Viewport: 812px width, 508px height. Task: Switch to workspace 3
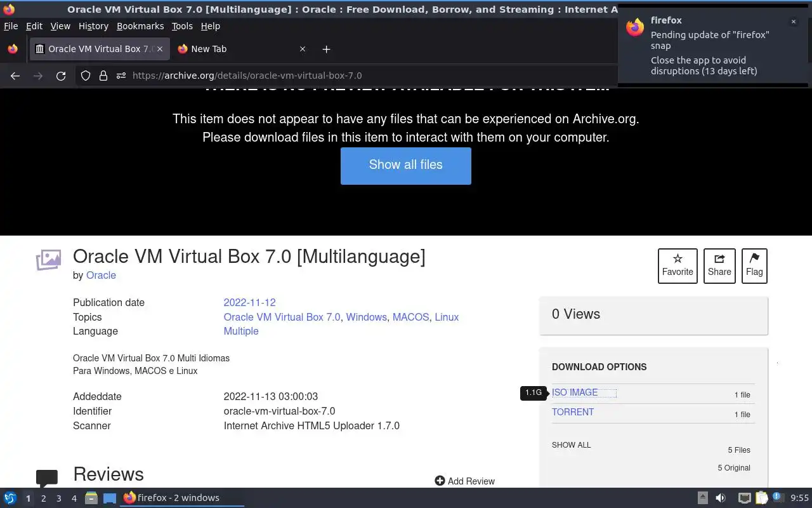point(58,498)
